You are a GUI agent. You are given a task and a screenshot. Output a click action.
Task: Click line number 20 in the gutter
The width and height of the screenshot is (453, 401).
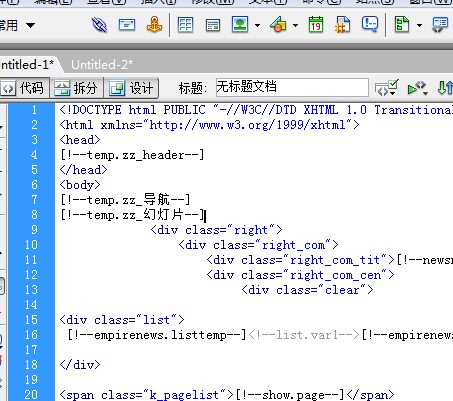coord(31,395)
